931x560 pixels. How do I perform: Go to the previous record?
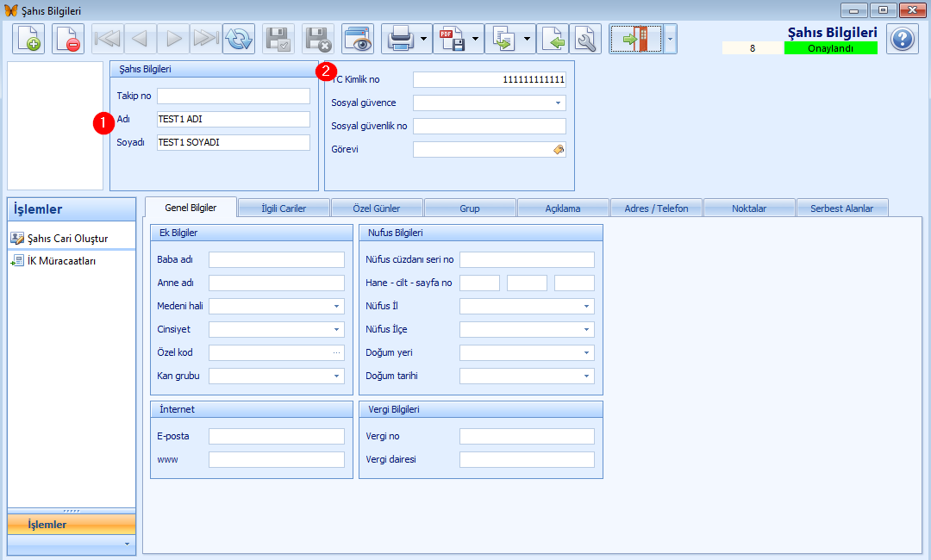(x=141, y=39)
